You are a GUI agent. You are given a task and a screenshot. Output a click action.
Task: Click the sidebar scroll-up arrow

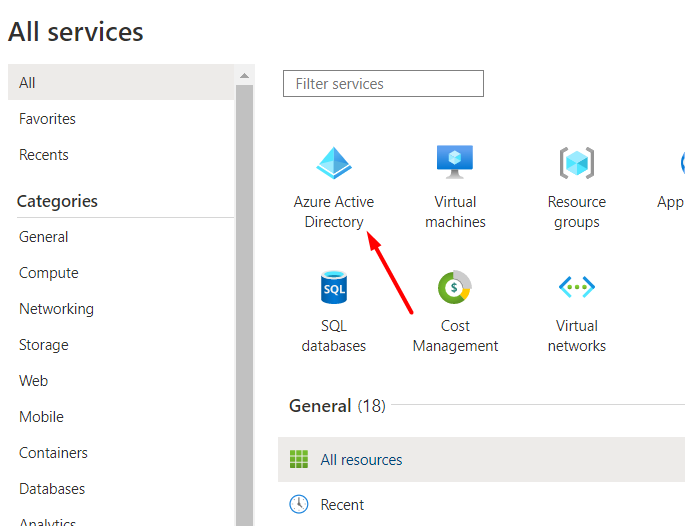(245, 76)
